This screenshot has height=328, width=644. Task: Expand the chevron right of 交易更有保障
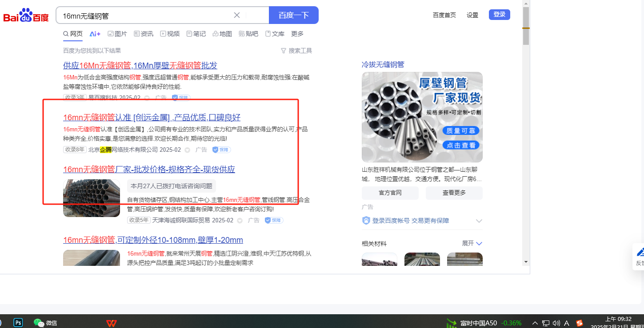point(479,221)
